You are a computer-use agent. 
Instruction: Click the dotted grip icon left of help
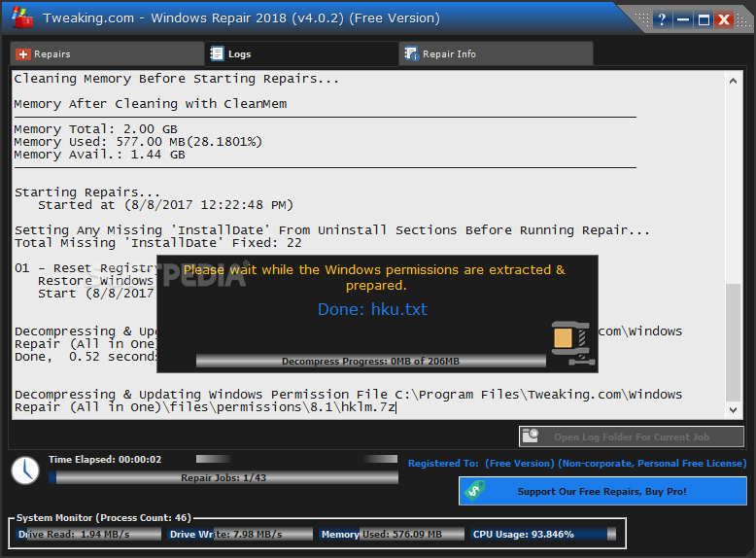click(642, 19)
